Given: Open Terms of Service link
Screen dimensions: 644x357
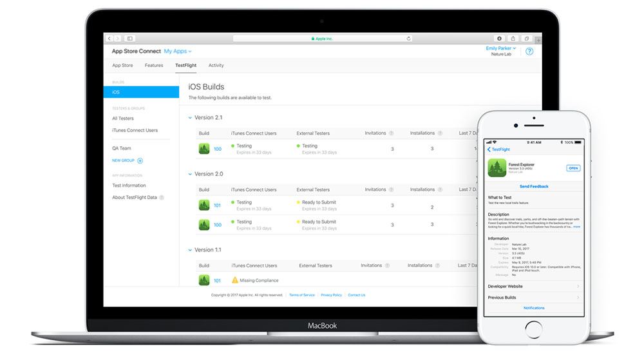Looking at the screenshot, I should pyautogui.click(x=302, y=295).
